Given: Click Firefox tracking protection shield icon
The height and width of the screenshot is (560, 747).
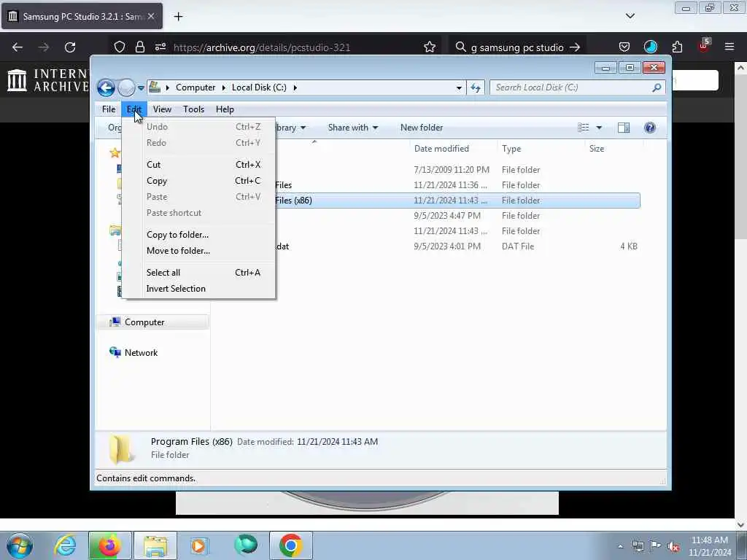Looking at the screenshot, I should click(120, 47).
